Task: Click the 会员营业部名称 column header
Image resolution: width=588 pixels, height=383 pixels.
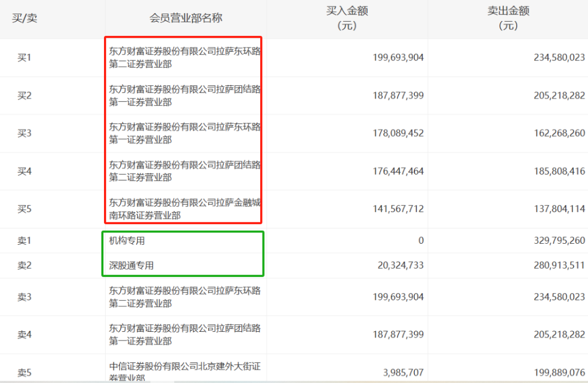Action: pos(186,18)
